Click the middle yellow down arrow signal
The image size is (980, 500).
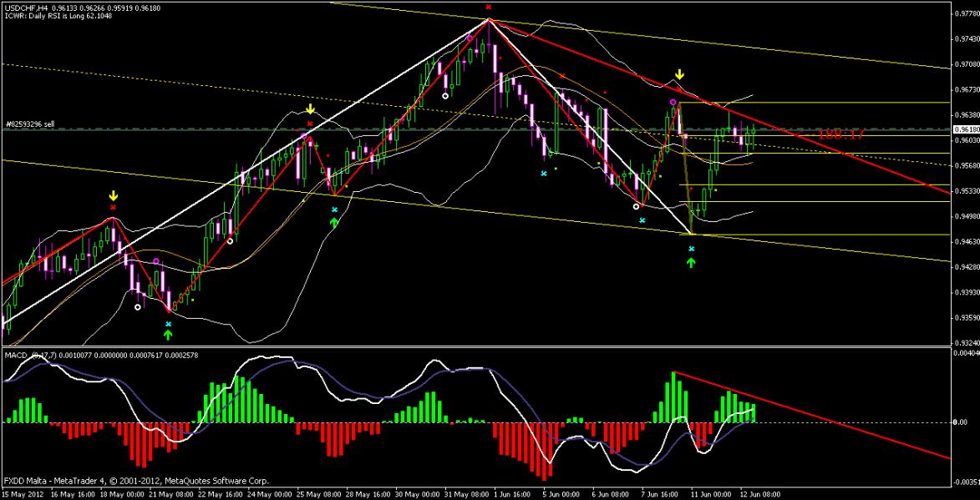310,109
